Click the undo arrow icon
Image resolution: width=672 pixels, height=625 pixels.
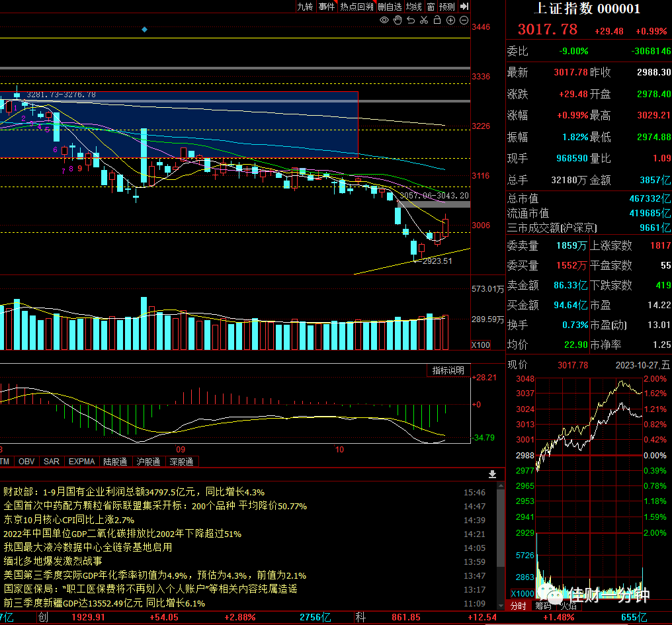pos(411,20)
